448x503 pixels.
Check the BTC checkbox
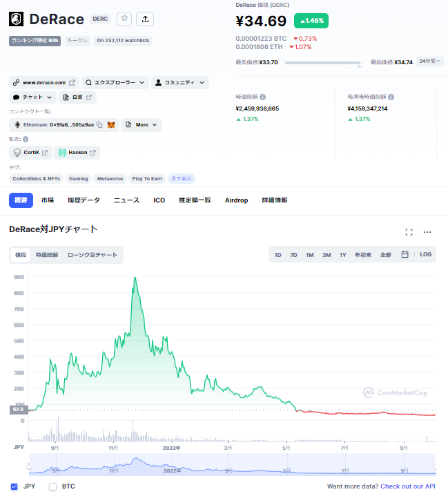click(x=53, y=486)
